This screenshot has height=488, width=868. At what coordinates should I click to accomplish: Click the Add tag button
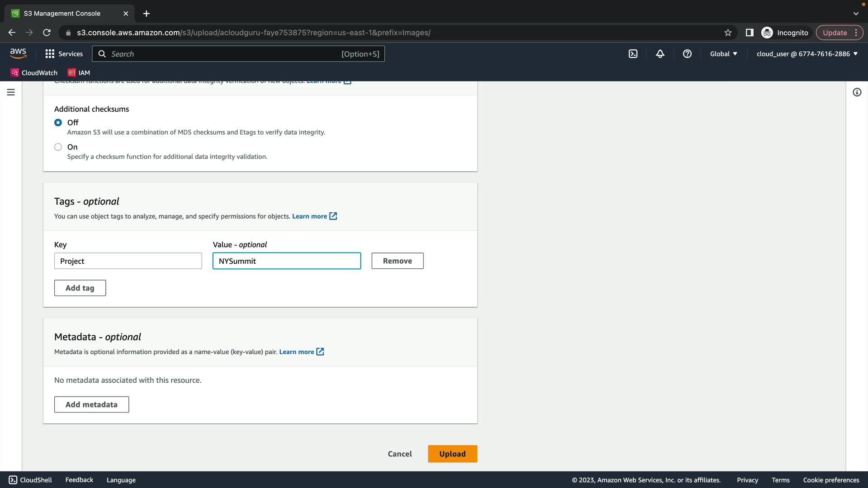coord(80,288)
